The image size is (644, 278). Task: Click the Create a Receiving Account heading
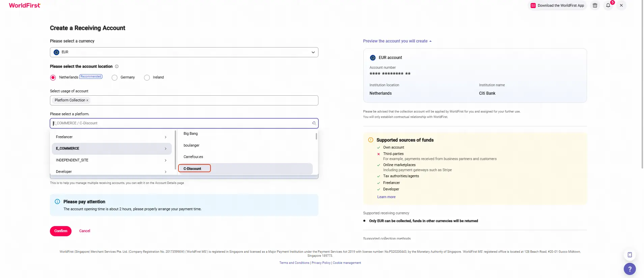pos(87,28)
